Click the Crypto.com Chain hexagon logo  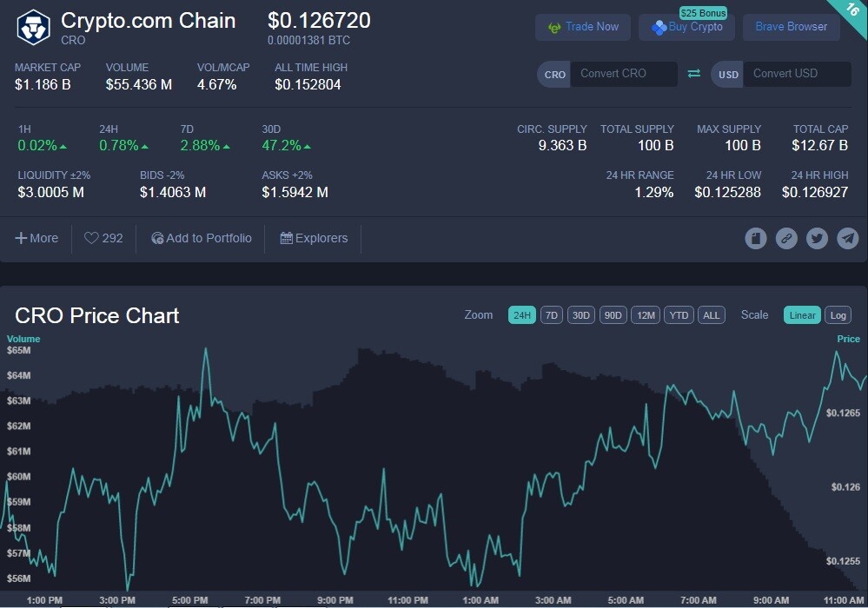33,27
